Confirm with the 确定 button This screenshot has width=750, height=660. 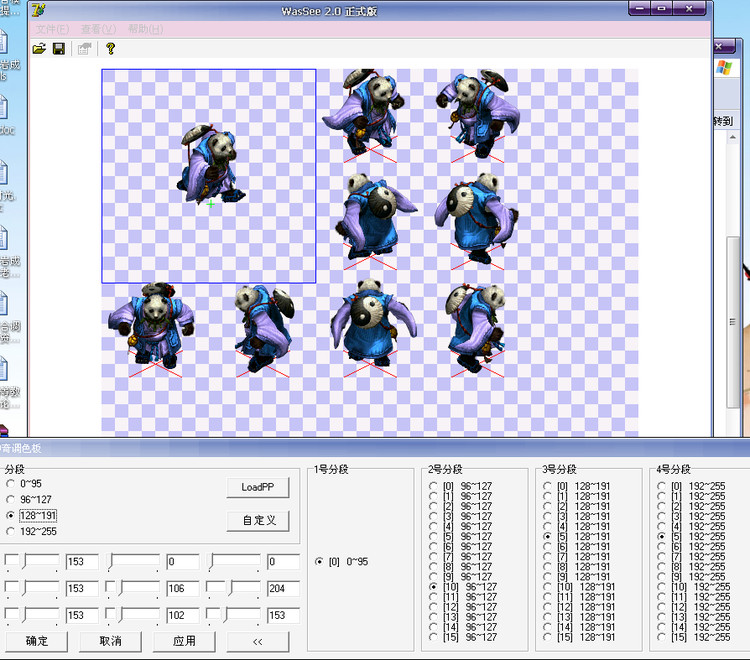tap(36, 641)
